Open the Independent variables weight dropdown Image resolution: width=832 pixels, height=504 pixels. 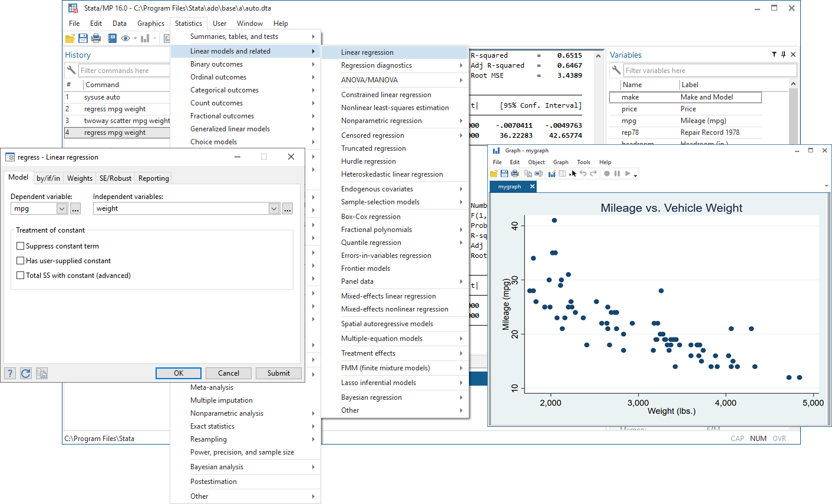(x=274, y=208)
